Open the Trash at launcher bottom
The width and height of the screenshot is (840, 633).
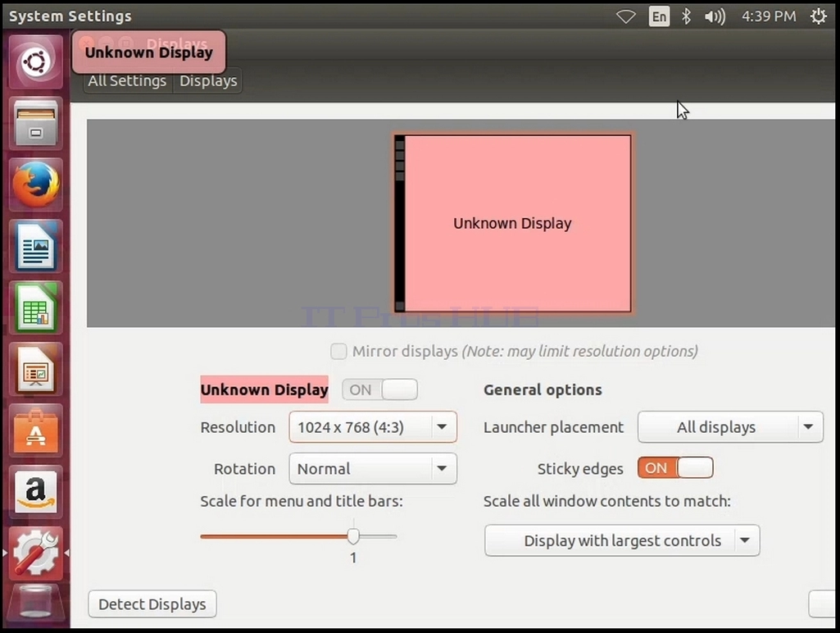[x=35, y=604]
